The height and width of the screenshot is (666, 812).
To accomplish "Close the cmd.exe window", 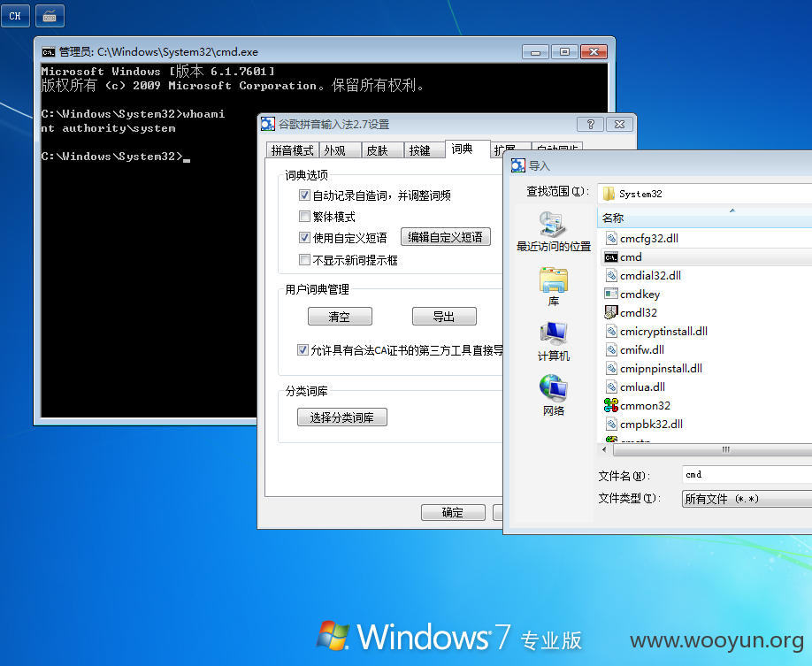I will (594, 52).
